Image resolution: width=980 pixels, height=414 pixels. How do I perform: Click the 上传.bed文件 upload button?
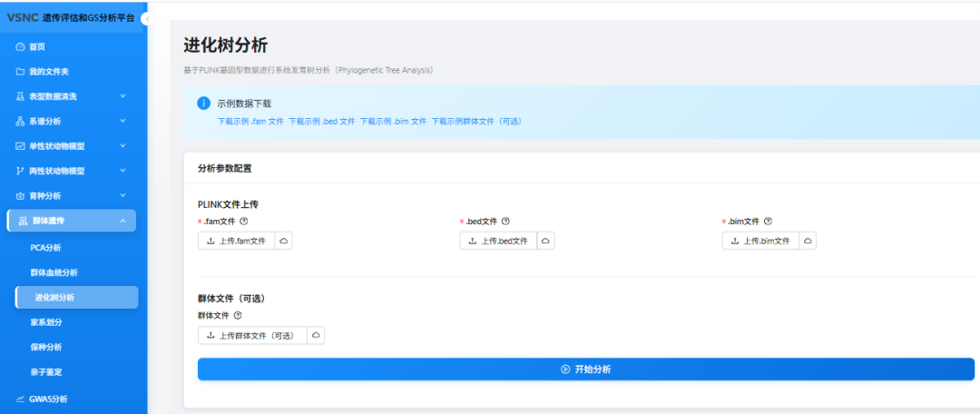[498, 241]
